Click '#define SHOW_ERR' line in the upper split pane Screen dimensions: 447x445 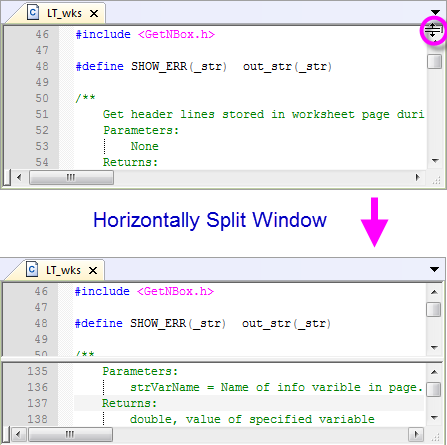pos(203,323)
